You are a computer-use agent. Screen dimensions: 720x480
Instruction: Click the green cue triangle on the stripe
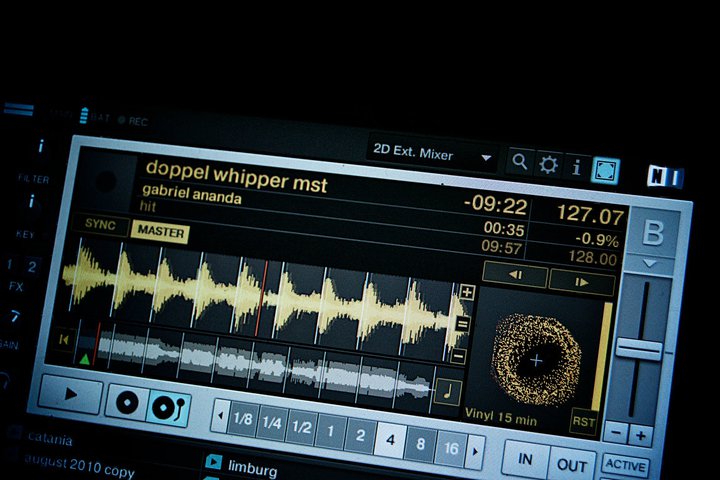click(x=84, y=358)
